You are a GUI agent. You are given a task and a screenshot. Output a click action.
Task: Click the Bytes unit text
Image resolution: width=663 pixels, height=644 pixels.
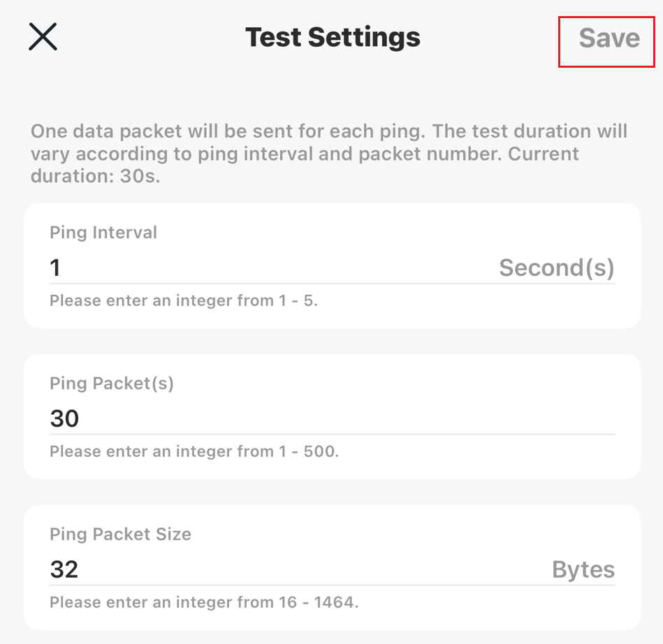[x=583, y=569]
